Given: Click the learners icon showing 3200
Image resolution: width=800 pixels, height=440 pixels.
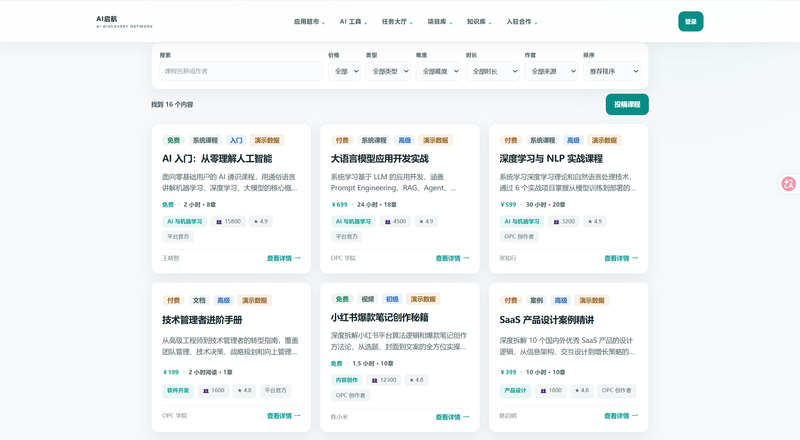Looking at the screenshot, I should (556, 222).
